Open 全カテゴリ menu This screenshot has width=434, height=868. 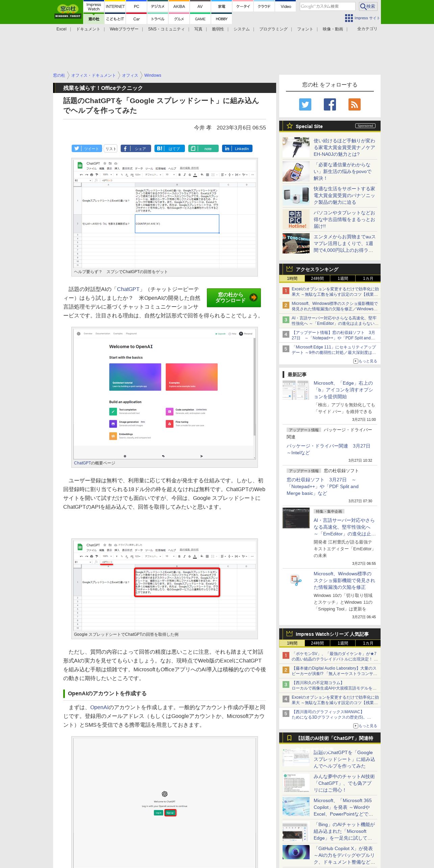(x=367, y=29)
